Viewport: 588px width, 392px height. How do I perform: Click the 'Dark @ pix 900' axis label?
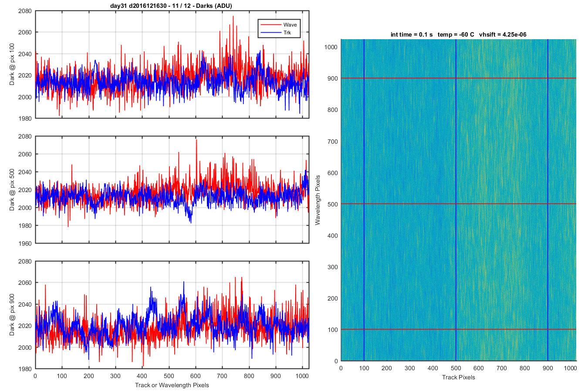(12, 314)
